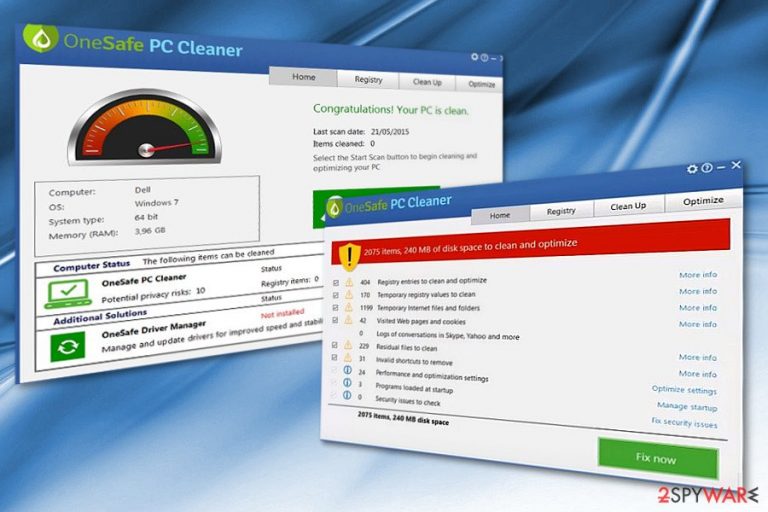Image resolution: width=768 pixels, height=512 pixels.
Task: Open Optimize tab in the back window
Action: tap(481, 84)
